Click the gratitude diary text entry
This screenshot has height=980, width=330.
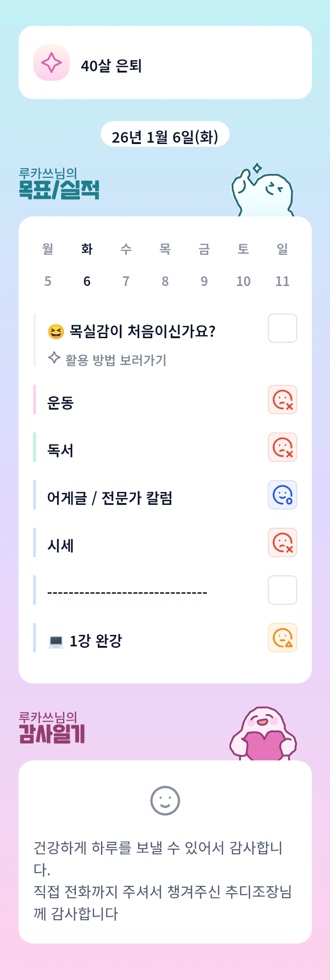[164, 880]
